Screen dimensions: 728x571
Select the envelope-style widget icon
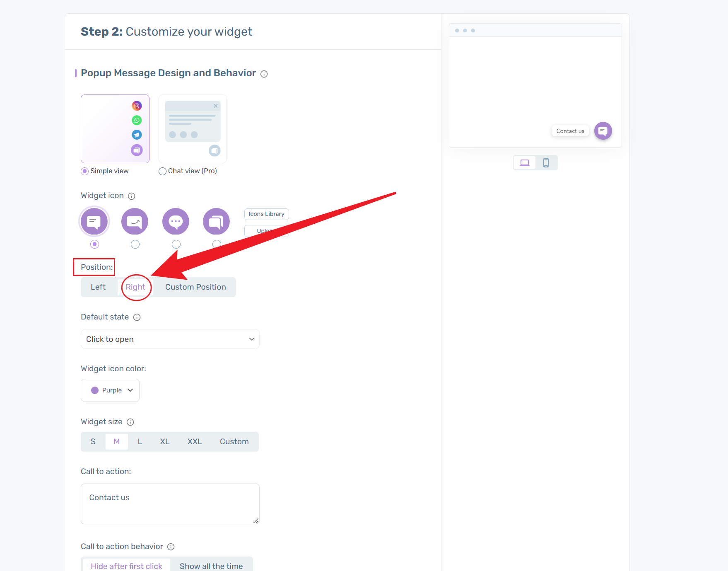[x=135, y=221]
